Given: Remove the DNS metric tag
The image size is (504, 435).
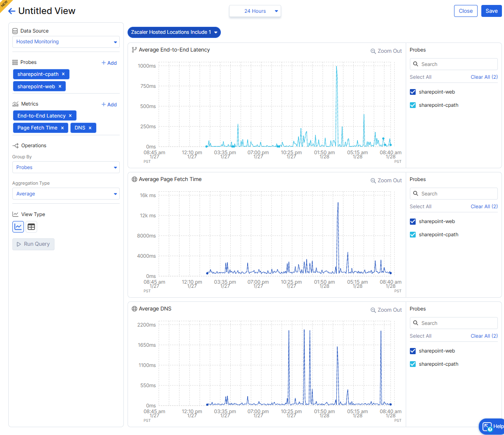Looking at the screenshot, I should tap(90, 128).
